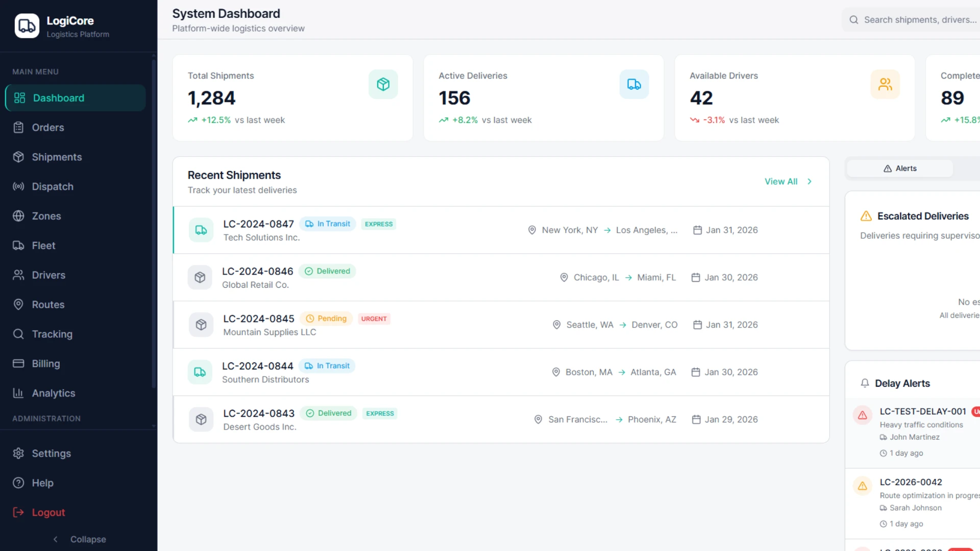Click the Jan 31, 2026 date for LC-2024-0847
Screen dimensions: 980x551
click(x=732, y=230)
